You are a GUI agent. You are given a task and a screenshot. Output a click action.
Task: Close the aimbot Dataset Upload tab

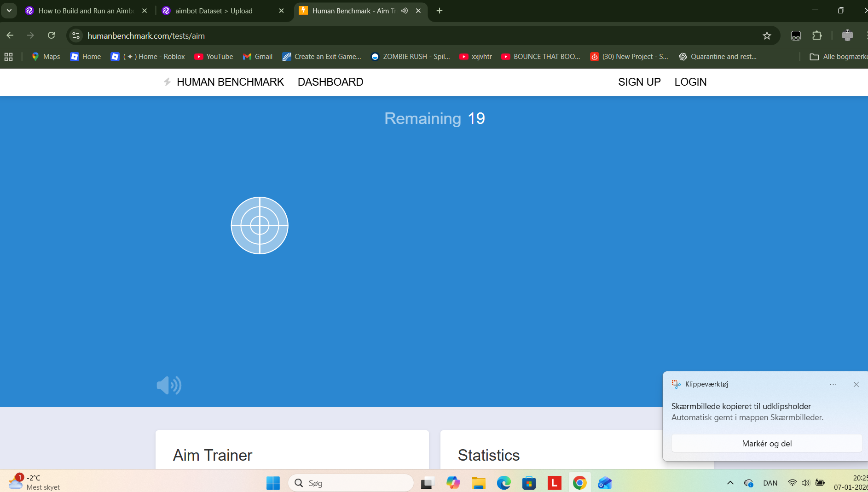[x=282, y=11]
